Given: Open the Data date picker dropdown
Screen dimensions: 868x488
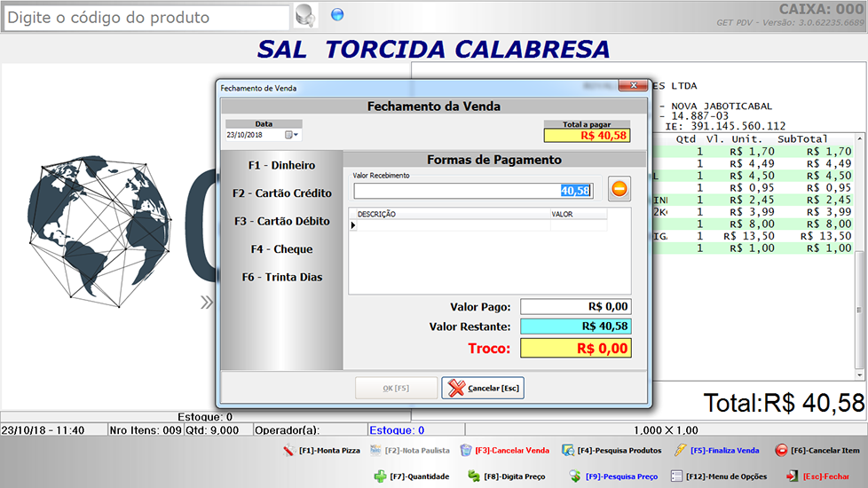Looking at the screenshot, I should click(292, 135).
